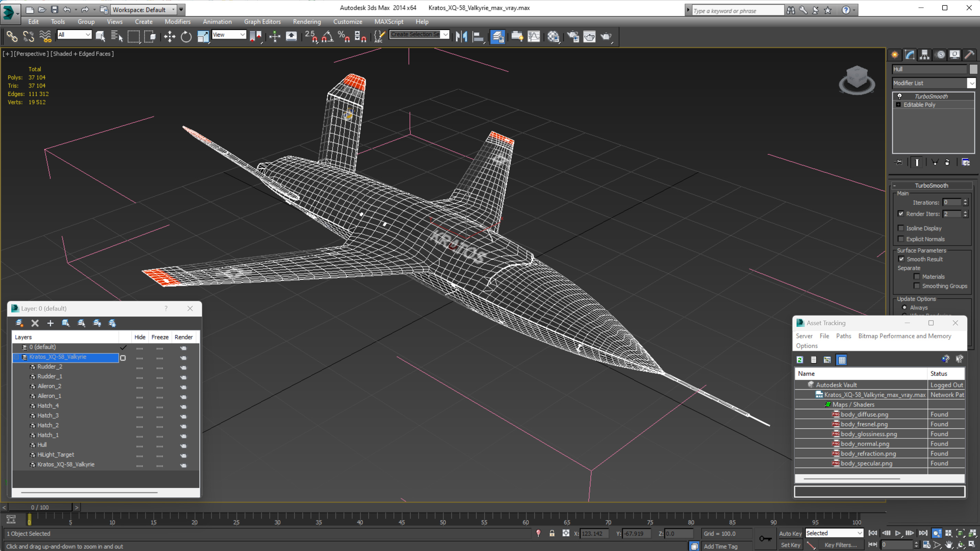Image resolution: width=980 pixels, height=551 pixels.
Task: Collapse the Kratos_XQ-58_Valkyrie layer
Action: point(17,357)
